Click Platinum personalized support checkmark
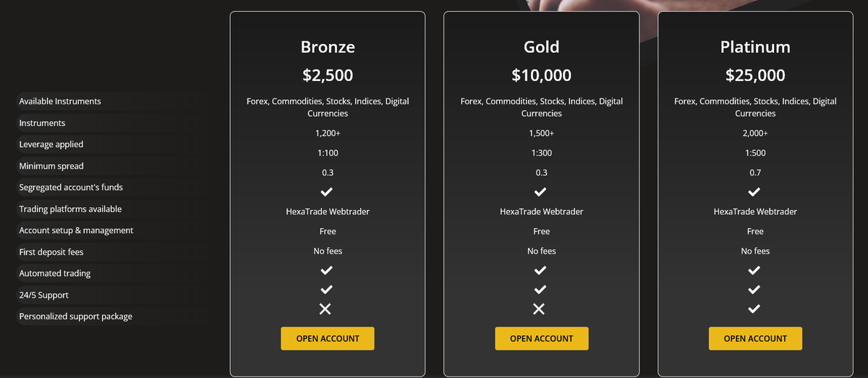This screenshot has width=868, height=378. coord(754,309)
